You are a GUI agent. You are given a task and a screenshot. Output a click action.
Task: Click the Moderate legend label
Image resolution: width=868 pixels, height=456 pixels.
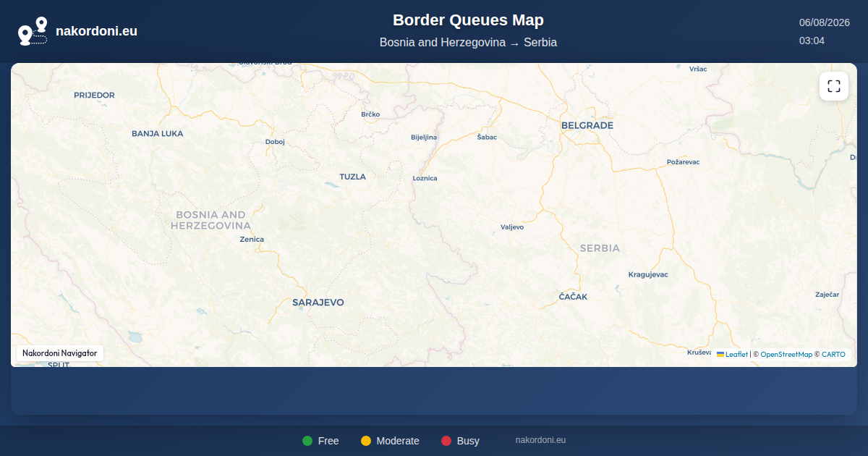coord(398,441)
